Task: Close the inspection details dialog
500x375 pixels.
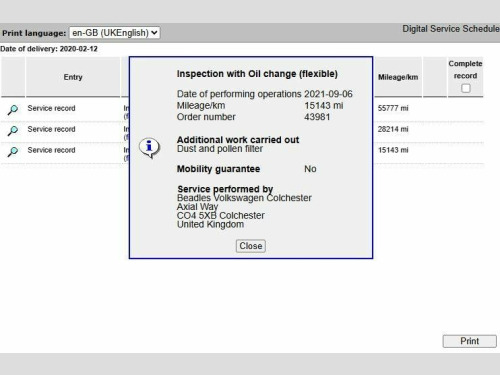Action: (x=251, y=246)
